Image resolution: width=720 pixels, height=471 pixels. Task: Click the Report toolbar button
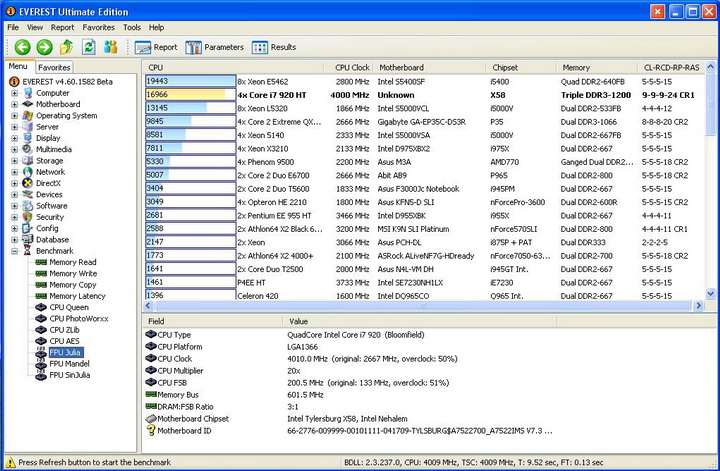click(156, 47)
